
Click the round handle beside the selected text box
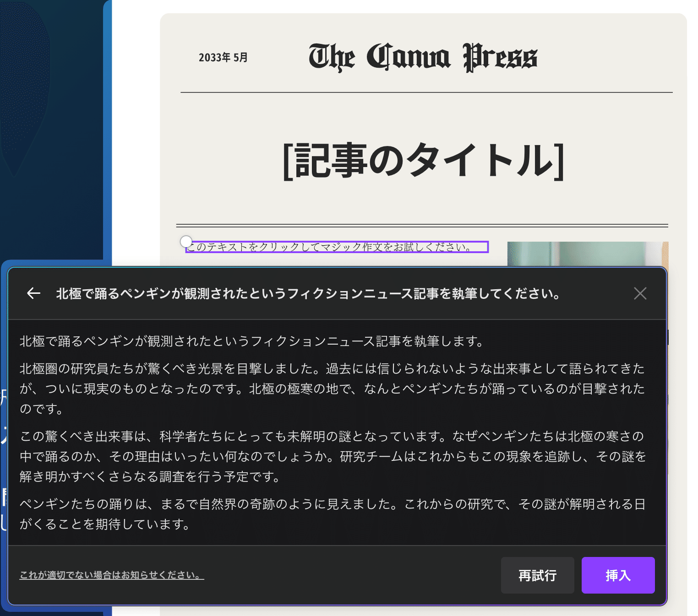click(x=186, y=241)
